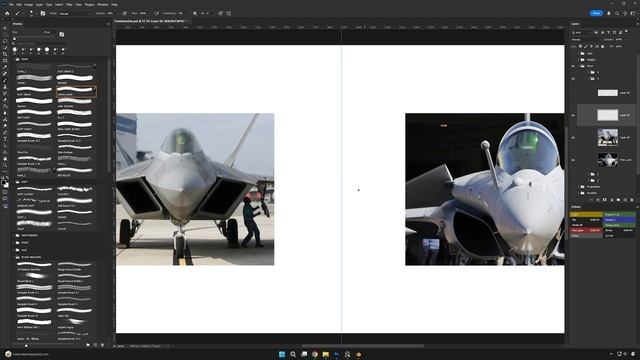Screen dimensions: 640x360
Task: Add a layer mask icon
Action: [x=605, y=200]
